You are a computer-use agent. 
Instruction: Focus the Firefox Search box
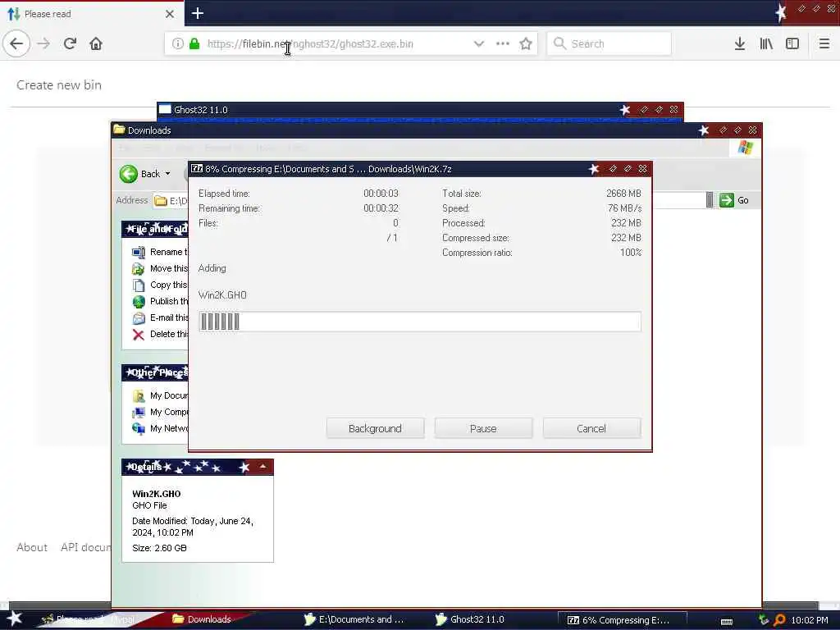coord(609,44)
